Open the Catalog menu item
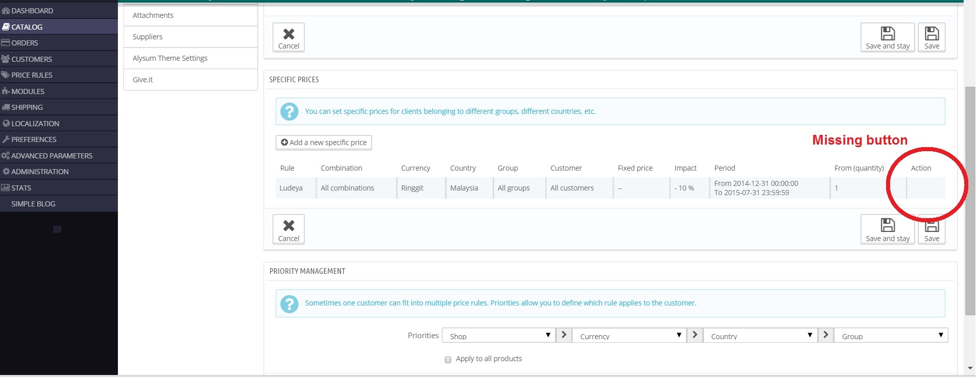This screenshot has height=377, width=980. point(59,27)
